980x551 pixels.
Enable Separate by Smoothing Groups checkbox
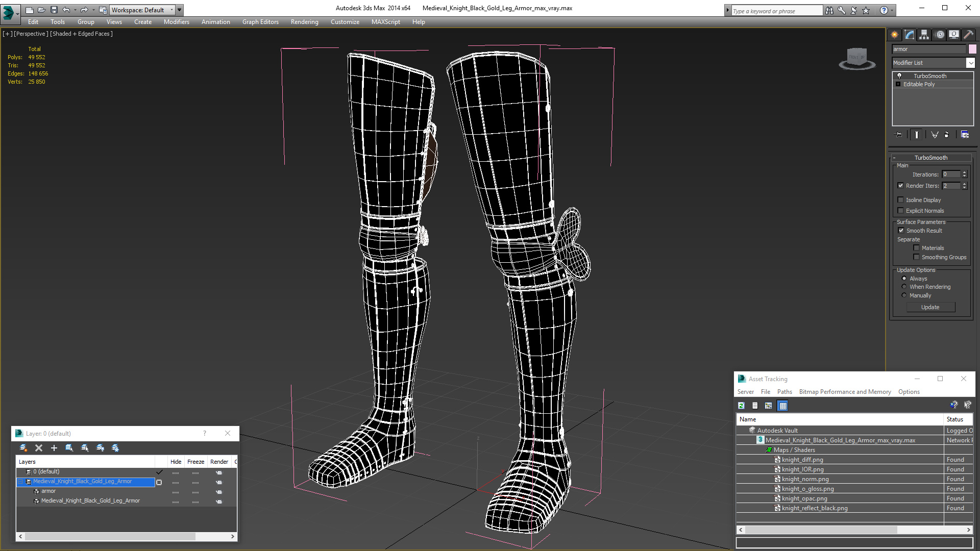tap(916, 257)
